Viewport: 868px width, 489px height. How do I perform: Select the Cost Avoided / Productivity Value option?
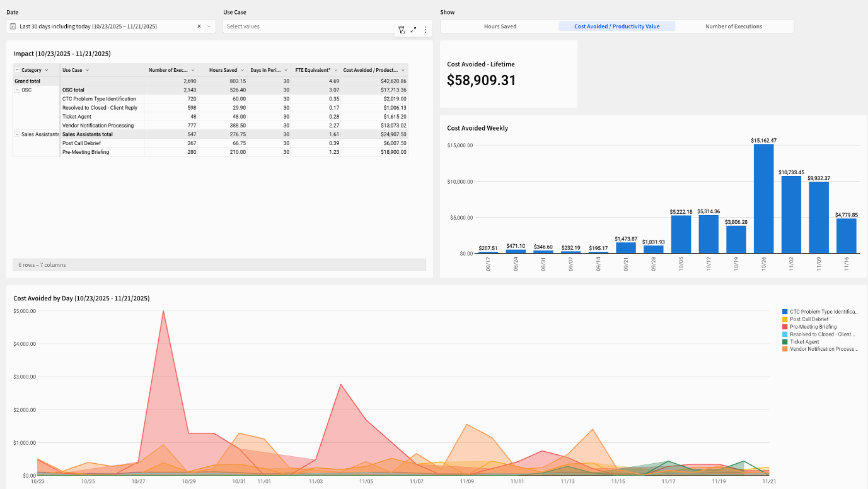(616, 26)
